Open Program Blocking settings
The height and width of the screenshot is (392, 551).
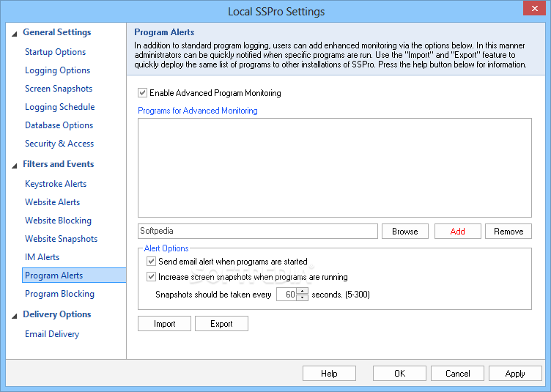point(59,294)
